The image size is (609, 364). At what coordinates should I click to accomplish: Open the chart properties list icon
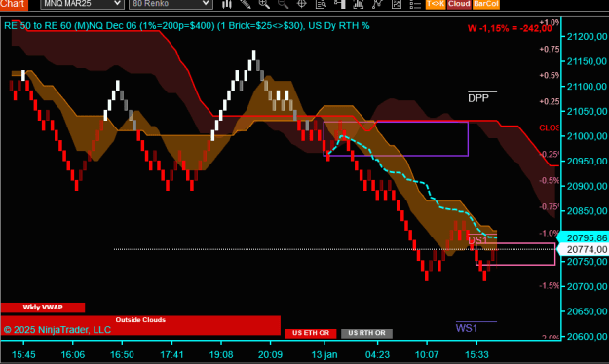415,4
